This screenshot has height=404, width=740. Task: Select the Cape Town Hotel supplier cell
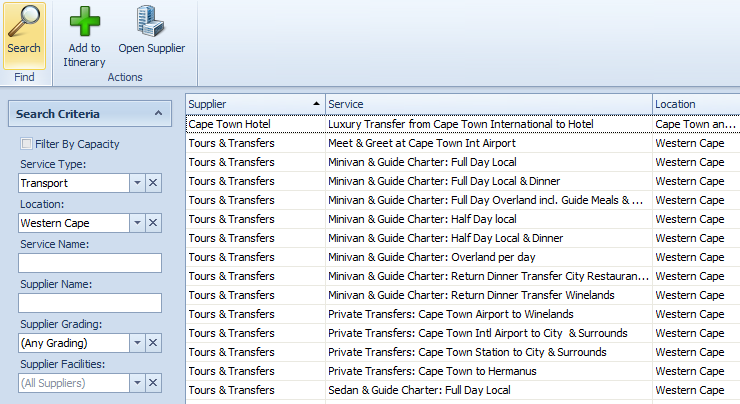[255, 124]
